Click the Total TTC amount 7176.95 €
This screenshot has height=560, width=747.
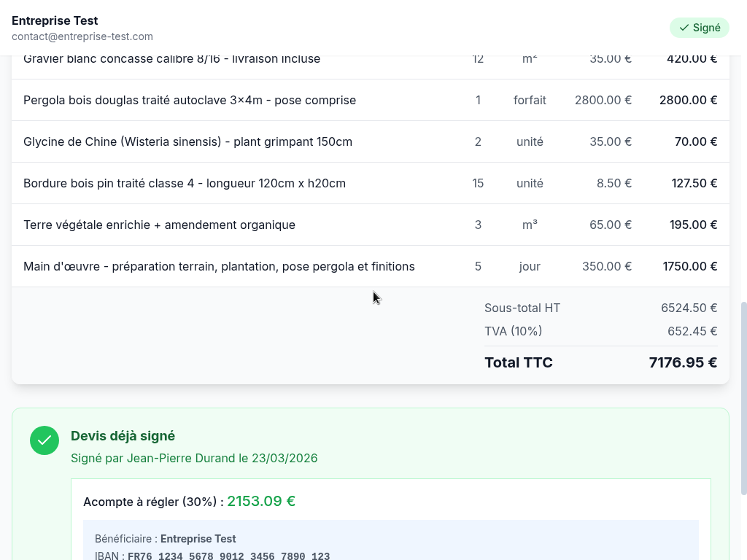click(x=683, y=362)
